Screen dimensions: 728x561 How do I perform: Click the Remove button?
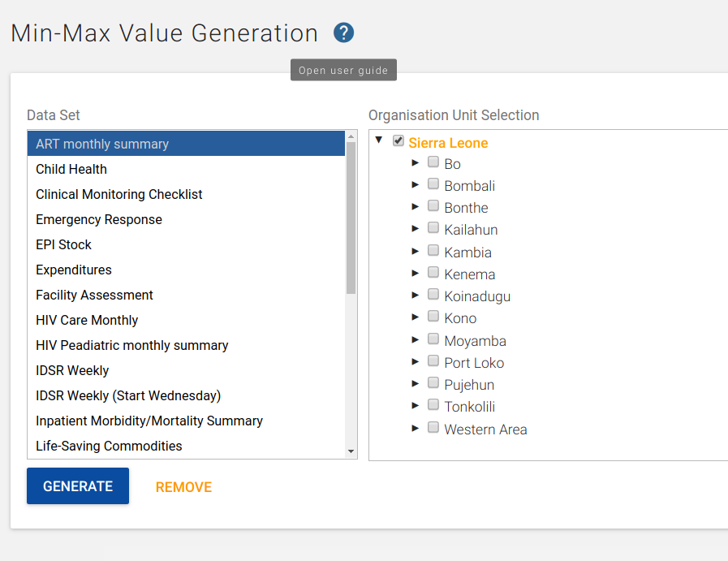tap(183, 486)
